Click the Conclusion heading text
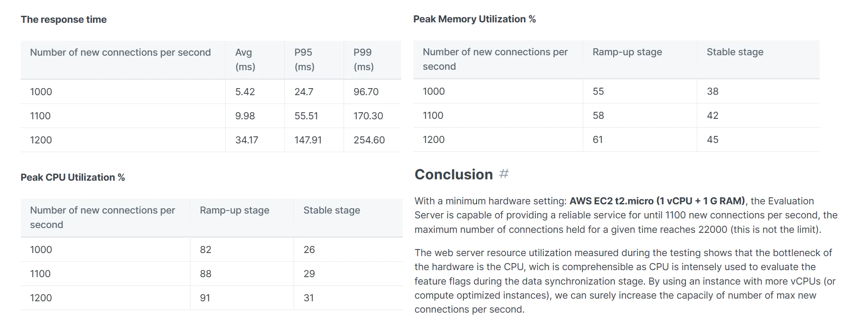868x328 pixels. tap(454, 174)
